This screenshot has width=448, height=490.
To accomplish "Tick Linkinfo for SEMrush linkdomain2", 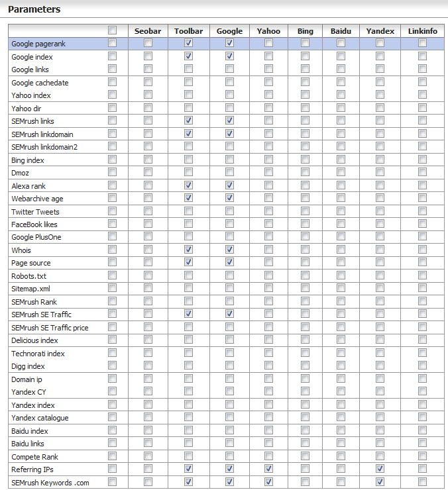I will (422, 146).
